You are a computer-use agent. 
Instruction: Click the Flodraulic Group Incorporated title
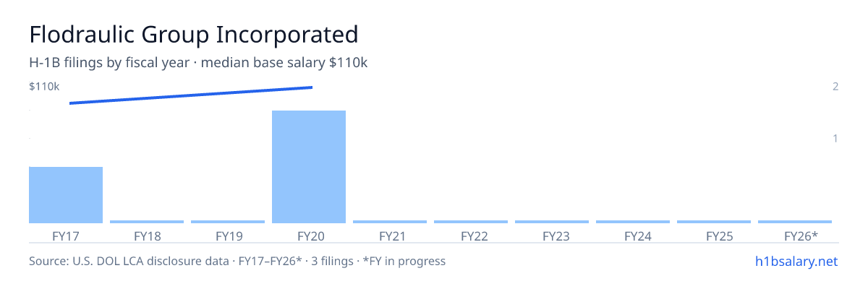[194, 34]
